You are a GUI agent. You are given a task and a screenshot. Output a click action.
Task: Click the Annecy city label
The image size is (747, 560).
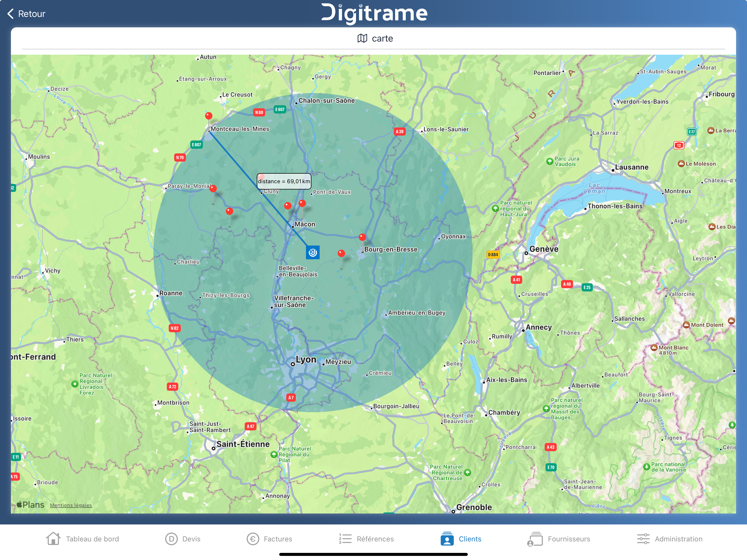coord(539,327)
